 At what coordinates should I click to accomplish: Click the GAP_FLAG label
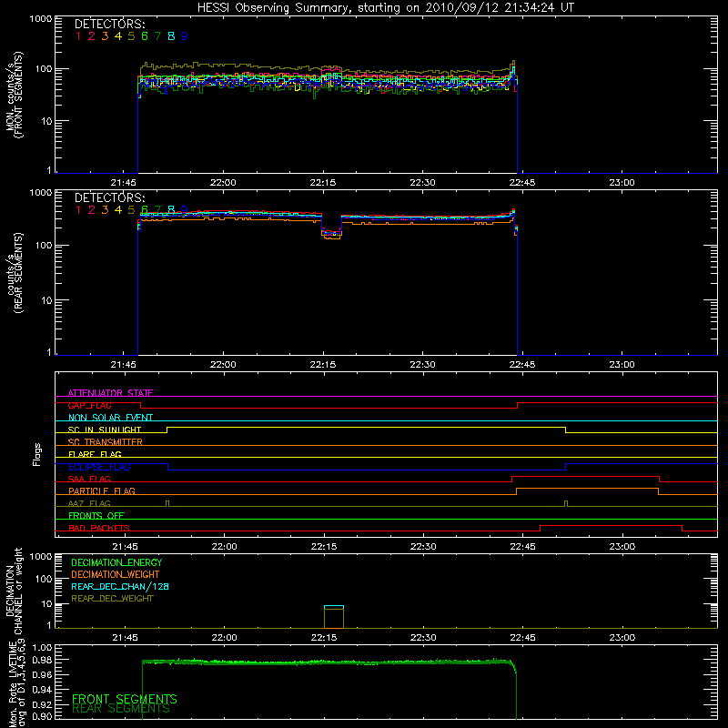click(89, 405)
